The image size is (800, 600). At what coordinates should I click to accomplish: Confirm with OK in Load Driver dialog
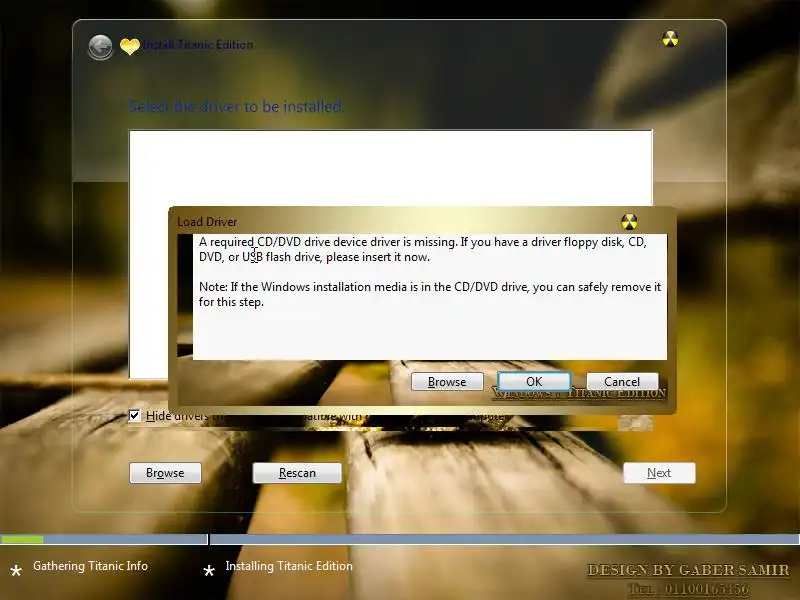[x=534, y=382]
